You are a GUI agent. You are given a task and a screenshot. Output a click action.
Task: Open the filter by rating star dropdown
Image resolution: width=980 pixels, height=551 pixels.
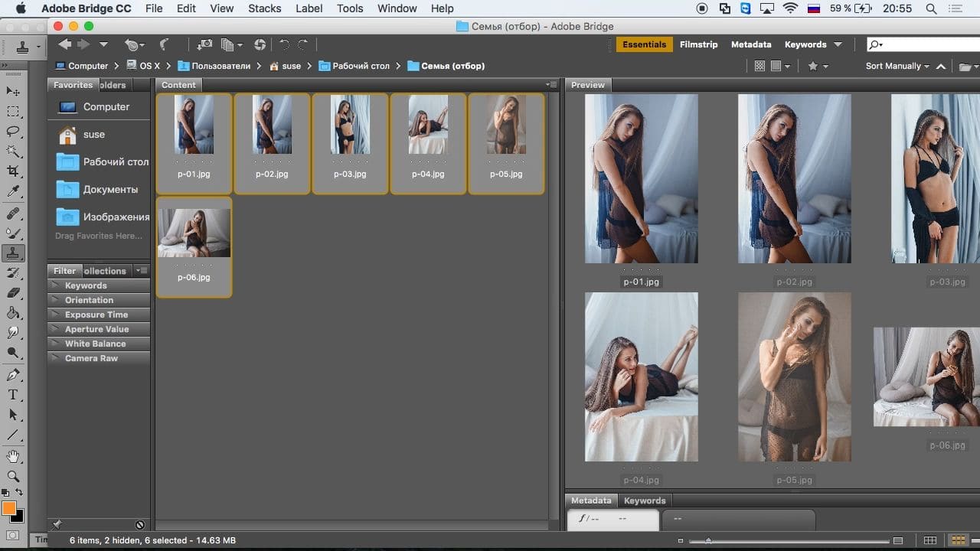click(x=817, y=67)
